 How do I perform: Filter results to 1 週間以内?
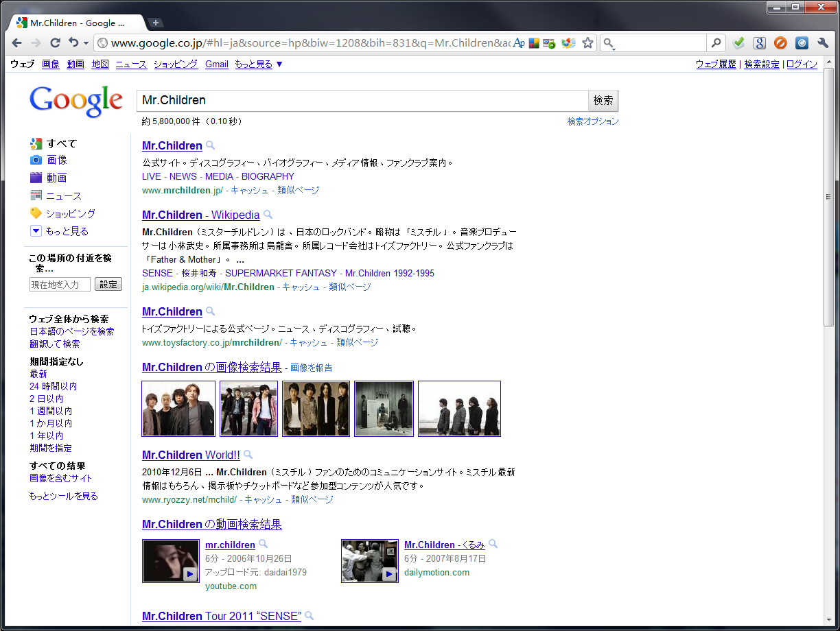point(51,411)
